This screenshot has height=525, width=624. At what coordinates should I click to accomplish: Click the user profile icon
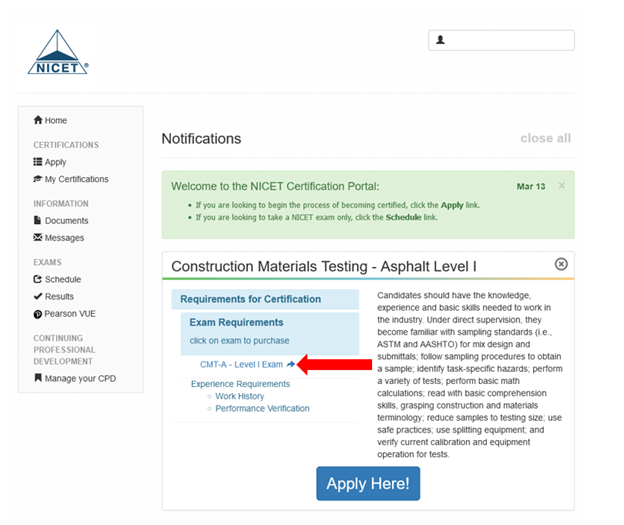point(440,40)
